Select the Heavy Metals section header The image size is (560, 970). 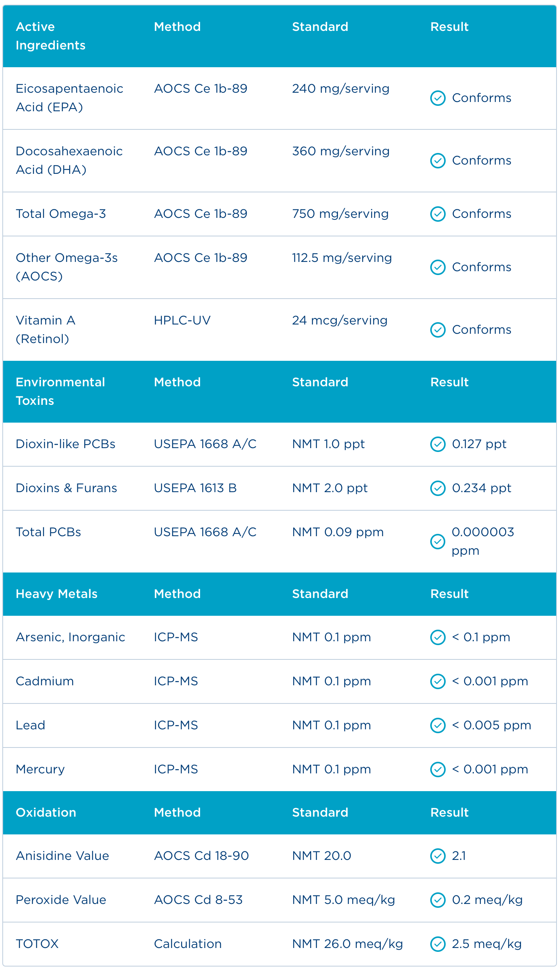pos(56,594)
